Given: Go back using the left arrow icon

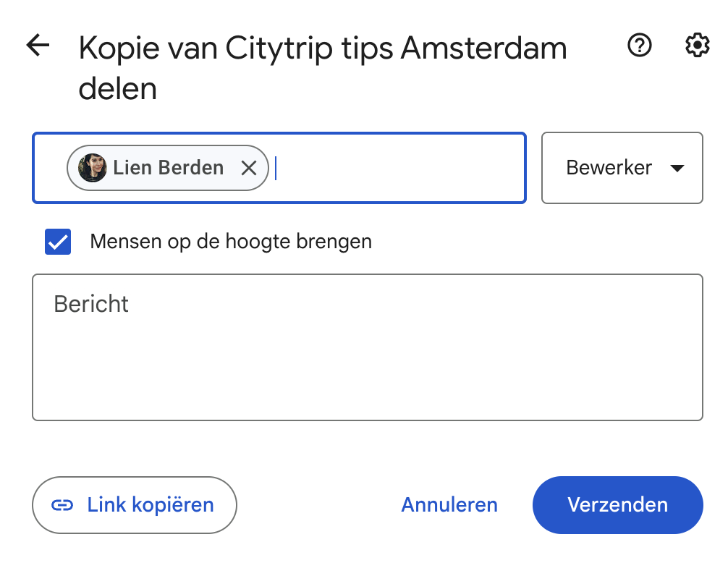Looking at the screenshot, I should (38, 46).
